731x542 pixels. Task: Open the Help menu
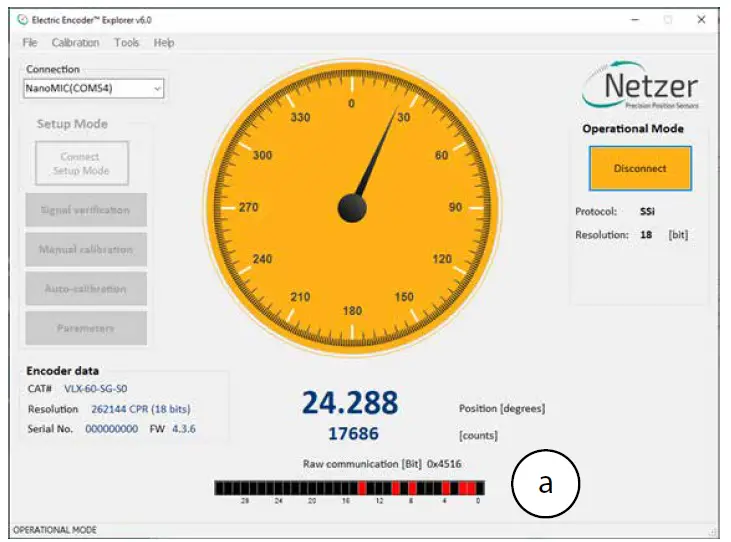point(164,43)
